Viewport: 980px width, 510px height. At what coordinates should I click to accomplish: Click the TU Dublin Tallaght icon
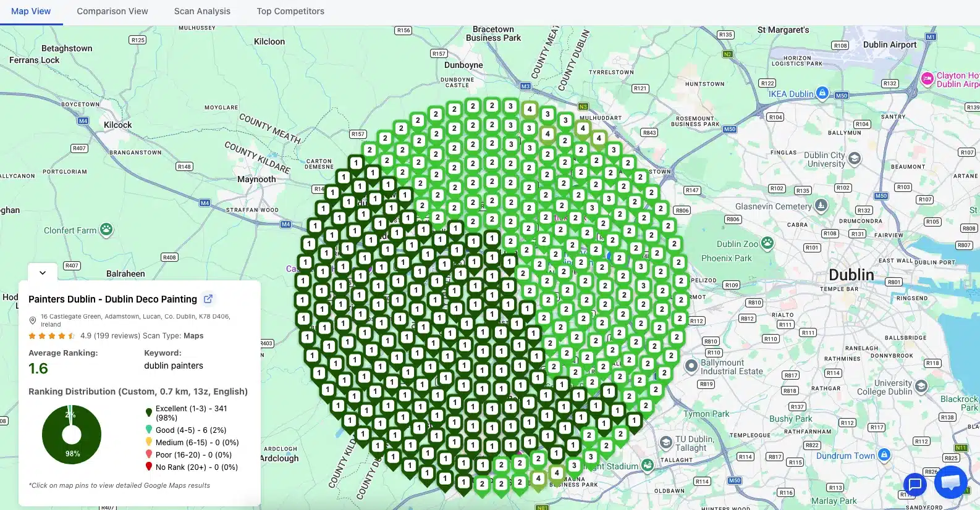[665, 442]
